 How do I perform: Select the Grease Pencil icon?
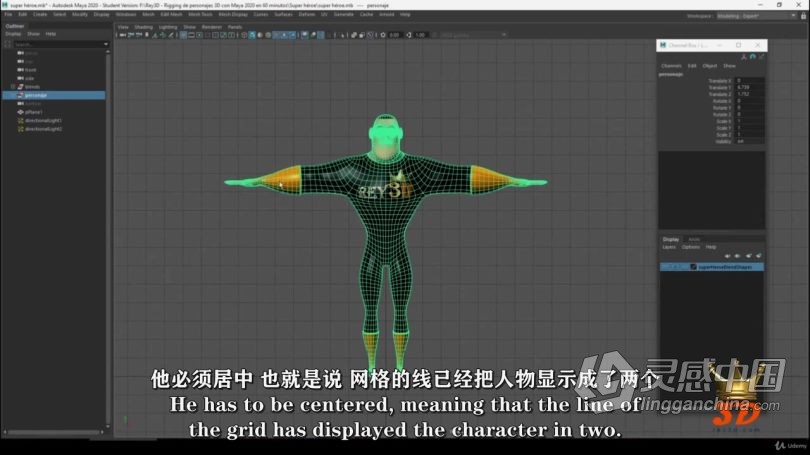pos(170,35)
